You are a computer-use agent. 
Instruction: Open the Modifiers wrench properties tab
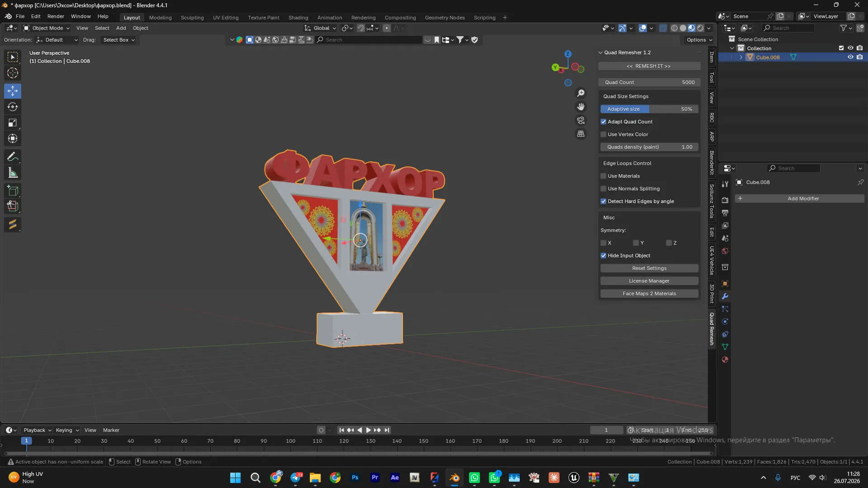click(725, 296)
